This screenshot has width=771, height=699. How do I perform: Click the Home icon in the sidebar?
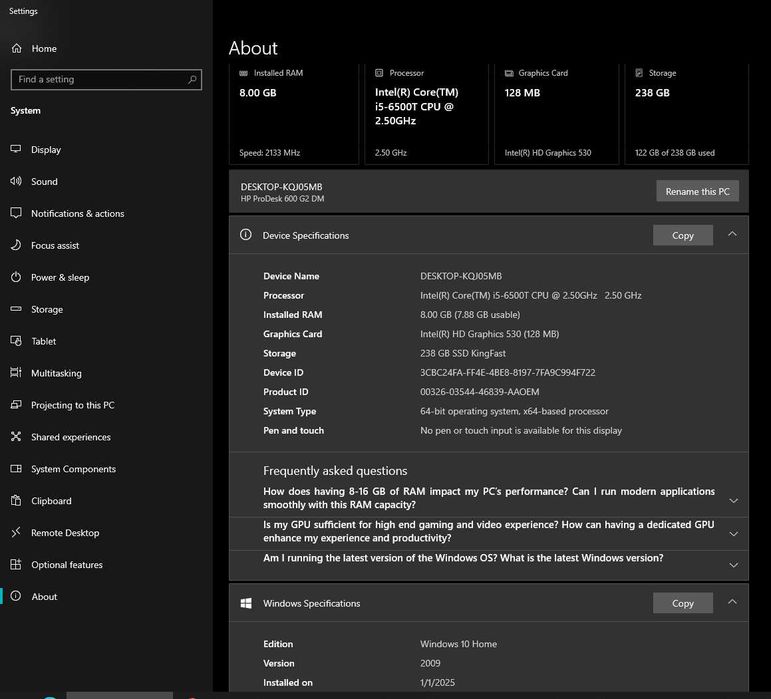tap(16, 48)
